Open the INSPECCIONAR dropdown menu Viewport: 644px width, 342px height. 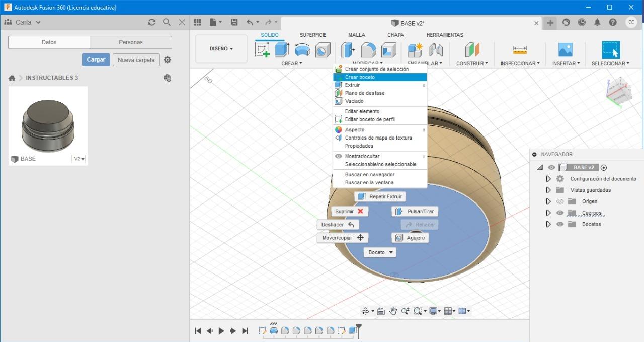pos(520,64)
